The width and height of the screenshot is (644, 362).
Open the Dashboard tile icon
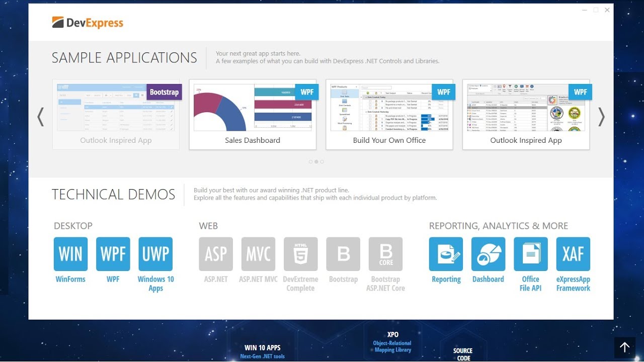pyautogui.click(x=488, y=254)
